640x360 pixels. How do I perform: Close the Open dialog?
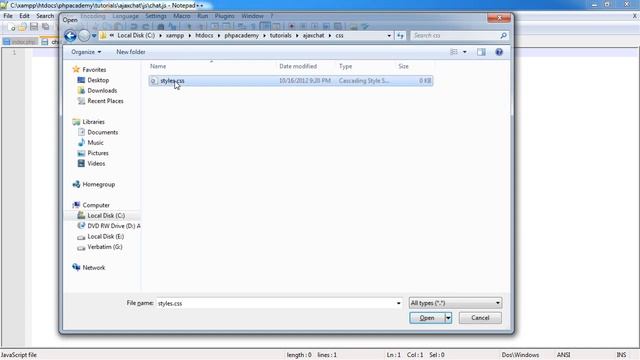pos(499,18)
